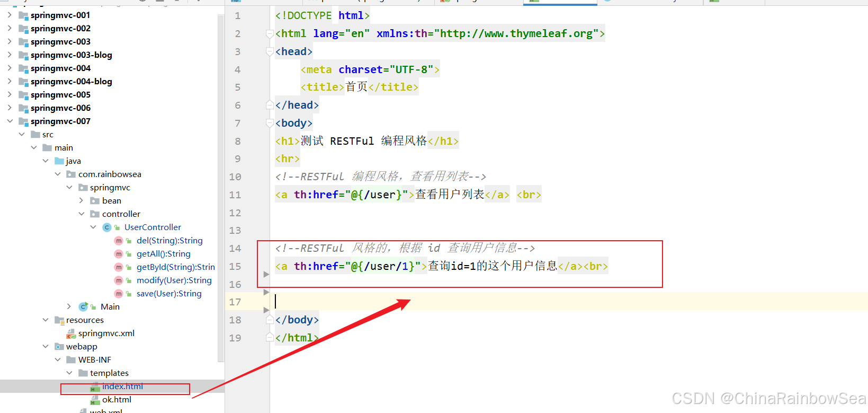Collapse the com.rainbowsea package

(58, 174)
